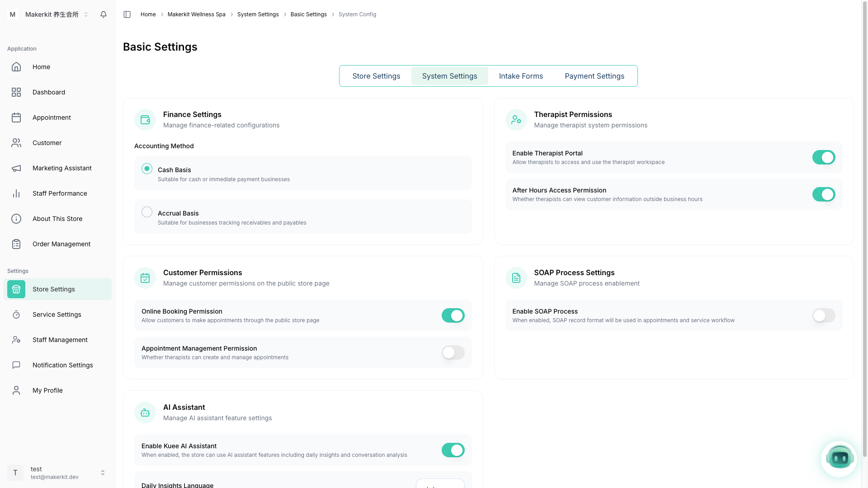Open Service Settings timer icon
Viewport: 868px width, 488px height.
(x=16, y=314)
